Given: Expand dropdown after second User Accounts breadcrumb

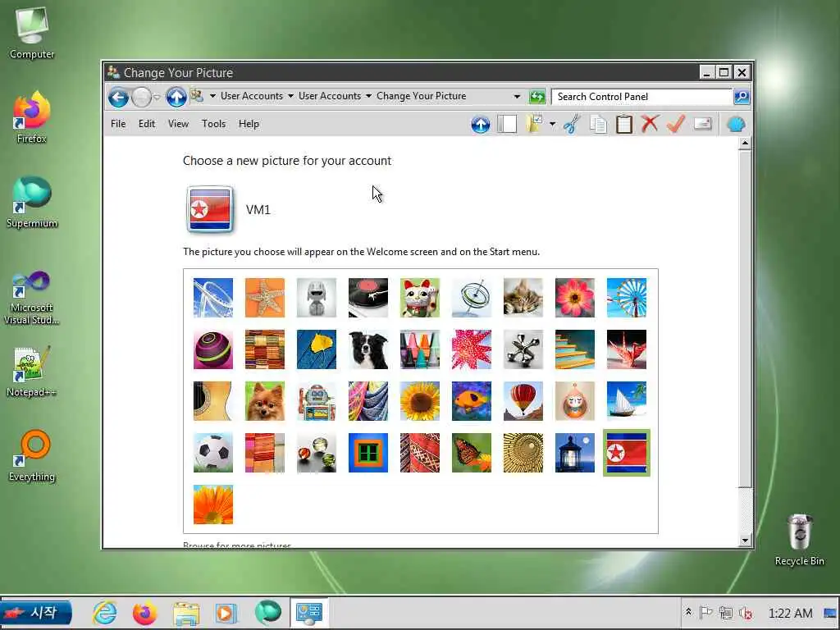Looking at the screenshot, I should pyautogui.click(x=368, y=97).
